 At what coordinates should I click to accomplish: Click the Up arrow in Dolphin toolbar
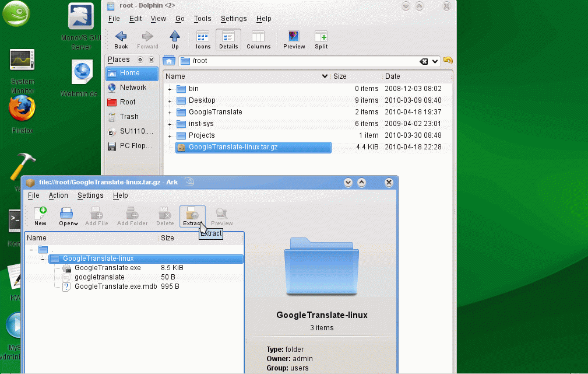coord(175,40)
